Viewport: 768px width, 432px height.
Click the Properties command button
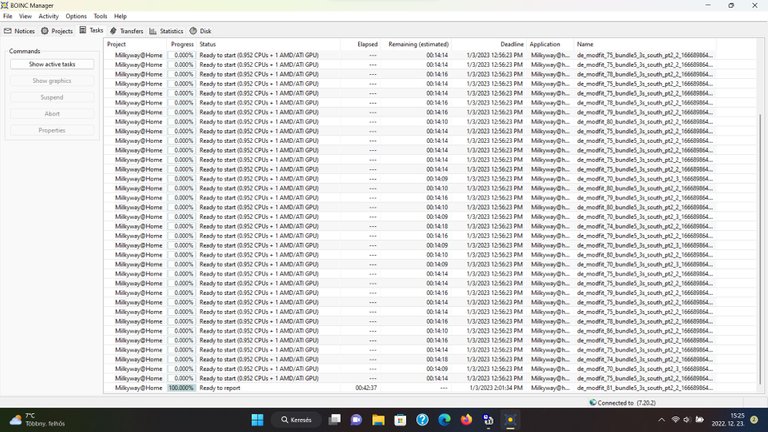pos(52,130)
